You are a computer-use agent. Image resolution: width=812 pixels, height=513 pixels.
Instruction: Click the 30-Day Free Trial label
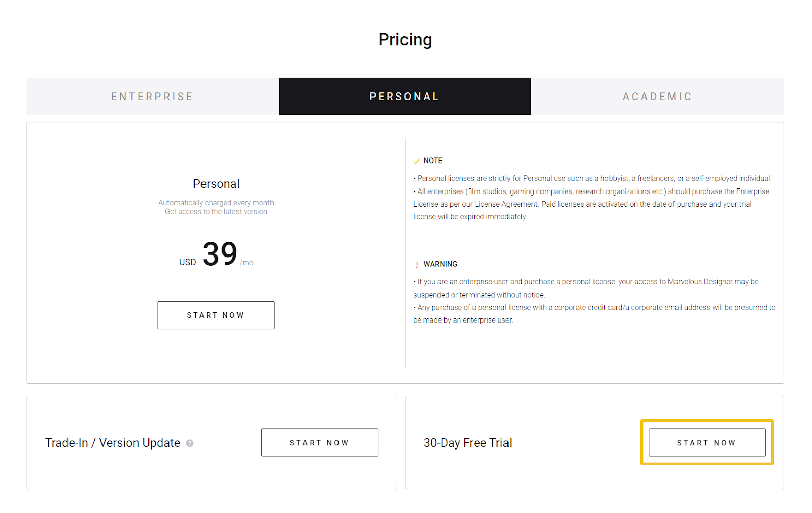pyautogui.click(x=467, y=443)
